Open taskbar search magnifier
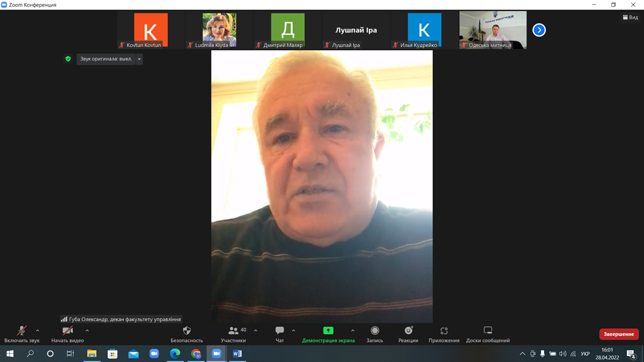Viewport: 644px width, 362px height. click(x=30, y=354)
